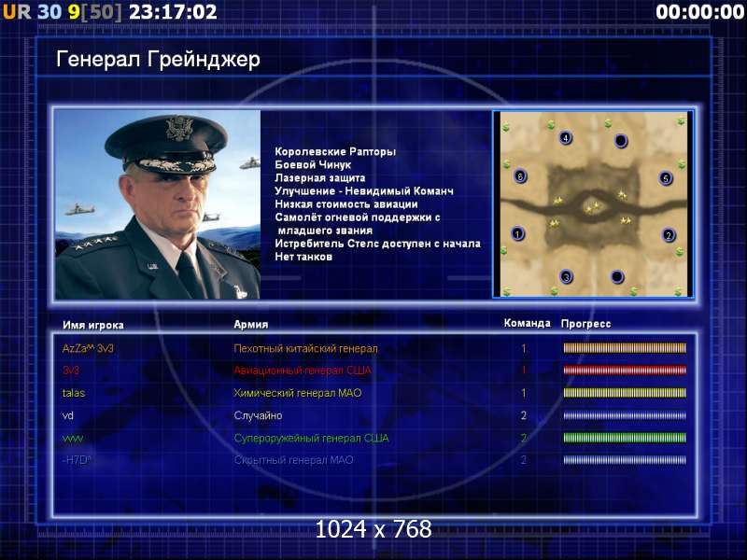
Task: Click the line "Самолёт огневой поддержки с"
Action: [358, 217]
